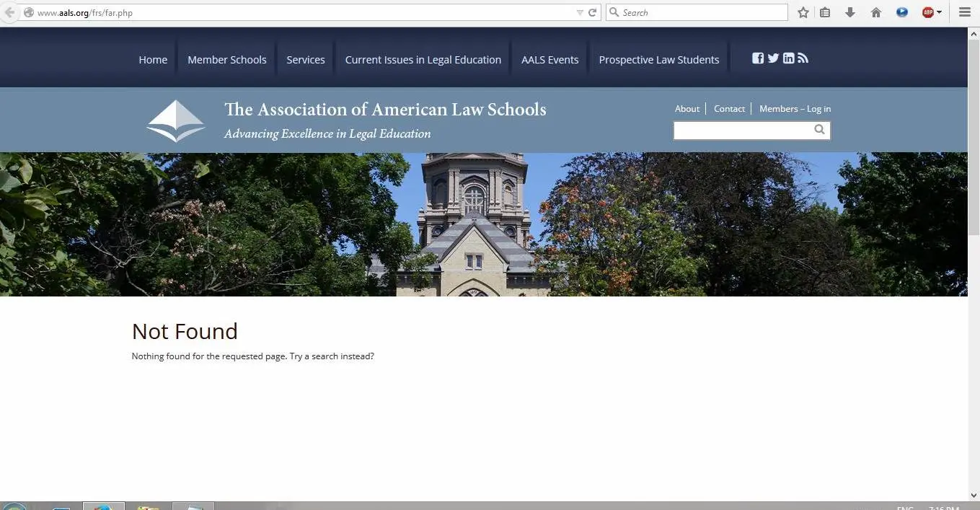980x510 pixels.
Task: Click the page's vertical scrollbar thumb
Action: (974, 130)
